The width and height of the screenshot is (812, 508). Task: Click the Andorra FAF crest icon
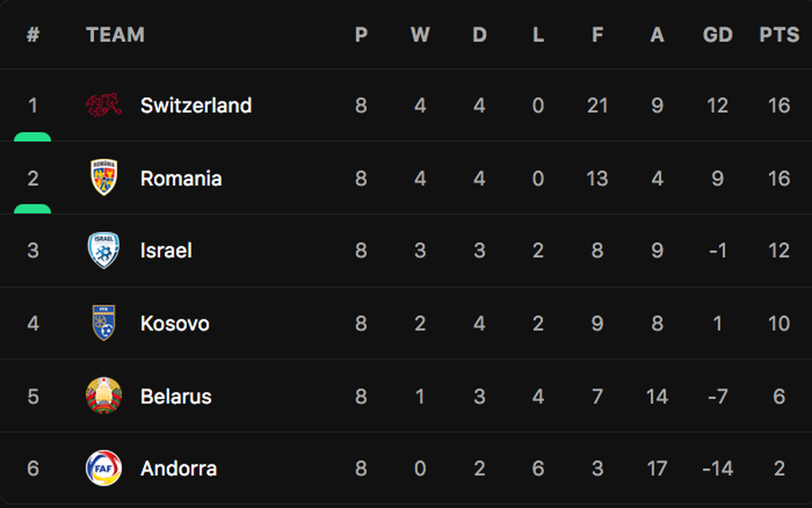pyautogui.click(x=104, y=468)
